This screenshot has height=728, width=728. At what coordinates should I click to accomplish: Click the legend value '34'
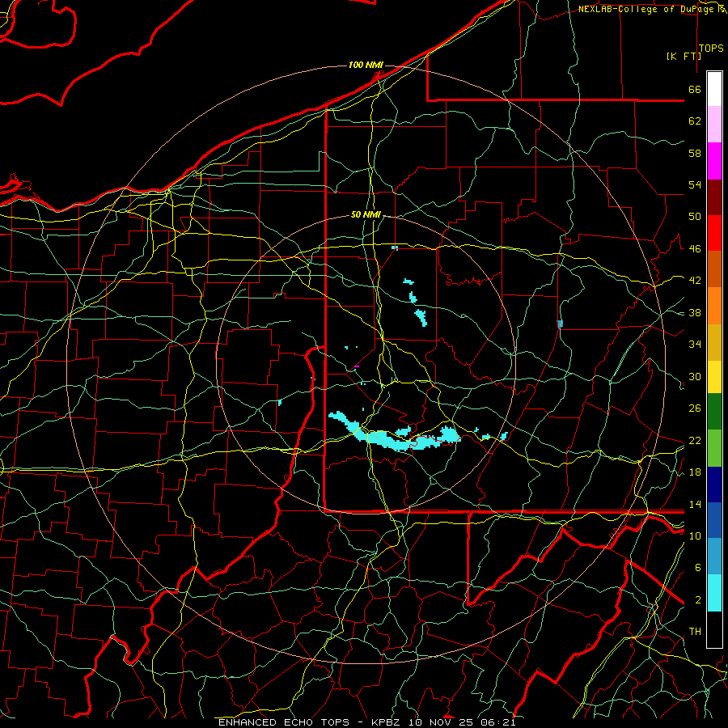[x=695, y=345]
